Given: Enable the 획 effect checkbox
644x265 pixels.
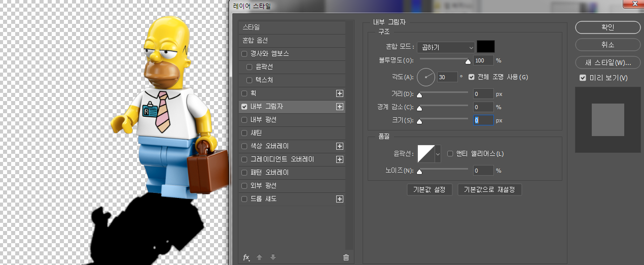Looking at the screenshot, I should (x=245, y=93).
